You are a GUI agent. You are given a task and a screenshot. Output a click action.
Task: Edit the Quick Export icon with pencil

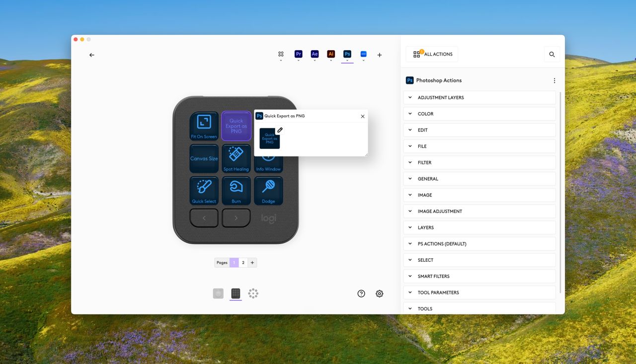tap(280, 130)
